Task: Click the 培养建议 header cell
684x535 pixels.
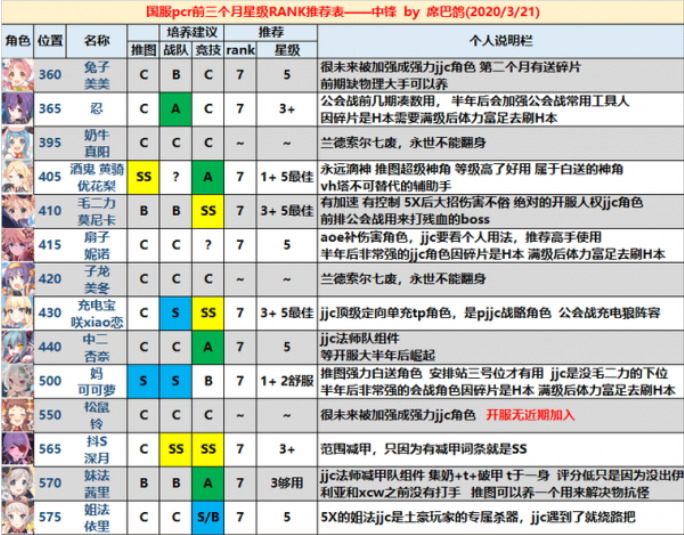Action: [192, 32]
